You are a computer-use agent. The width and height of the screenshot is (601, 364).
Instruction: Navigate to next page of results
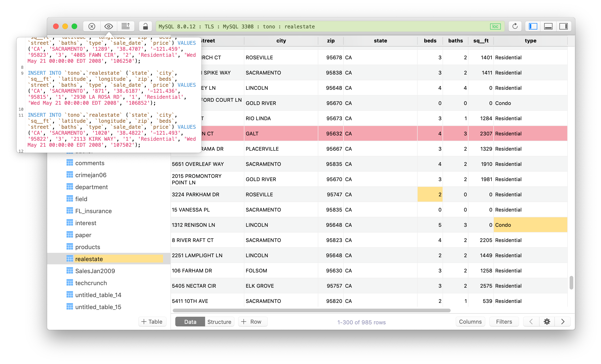[x=562, y=322]
